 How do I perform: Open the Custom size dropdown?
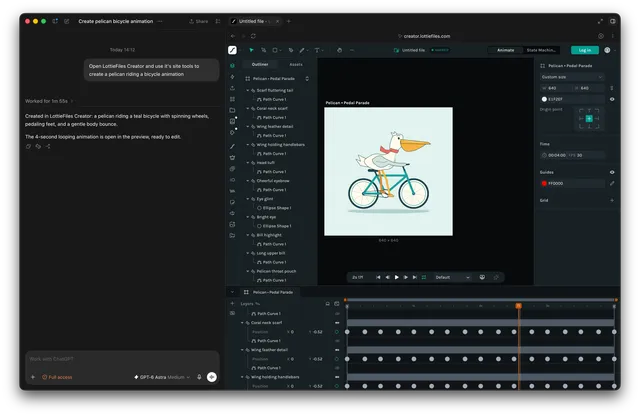click(x=571, y=77)
